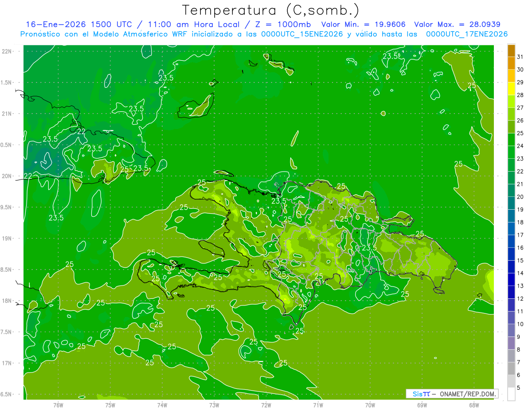
Task: Click the "72W" longitude axis label
Action: [x=266, y=405]
